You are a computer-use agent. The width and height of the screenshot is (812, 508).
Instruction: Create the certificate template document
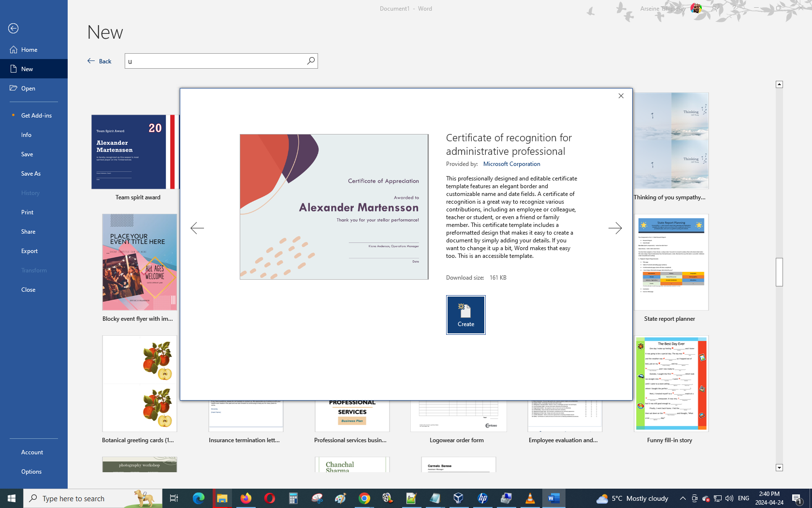(x=465, y=315)
